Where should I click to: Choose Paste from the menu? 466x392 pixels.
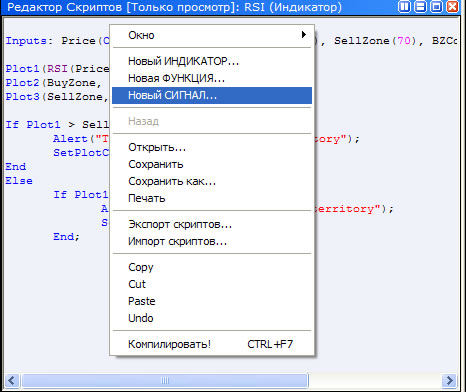212,301
